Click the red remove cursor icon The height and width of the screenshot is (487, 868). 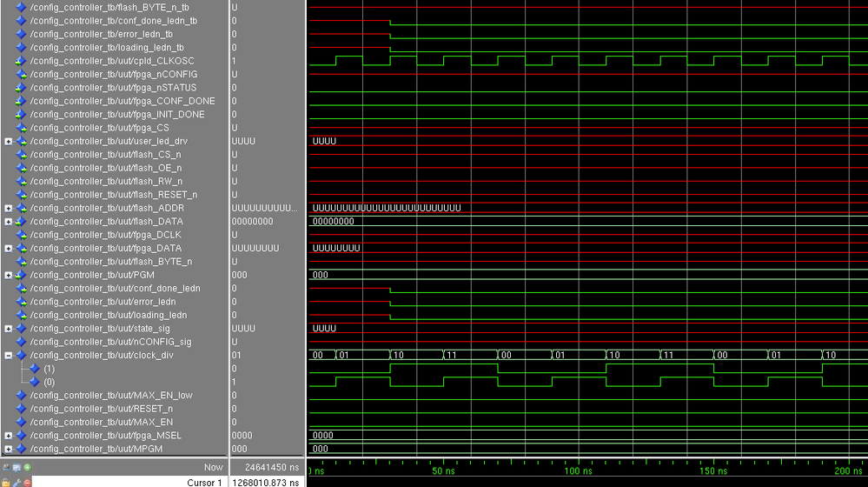pyautogui.click(x=27, y=483)
